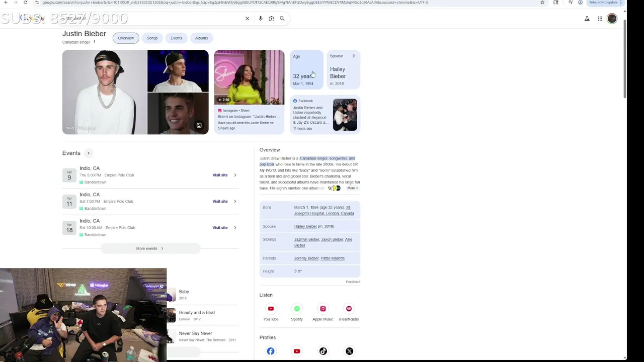Image resolution: width=644 pixels, height=362 pixels.
Task: Visit site for Apr 9 event
Action: point(220,175)
